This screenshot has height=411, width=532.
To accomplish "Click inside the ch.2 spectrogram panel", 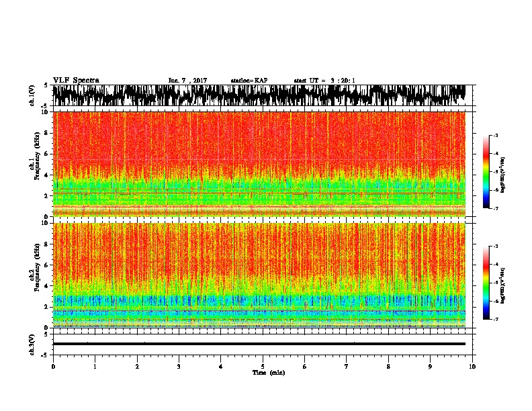I will [x=259, y=275].
